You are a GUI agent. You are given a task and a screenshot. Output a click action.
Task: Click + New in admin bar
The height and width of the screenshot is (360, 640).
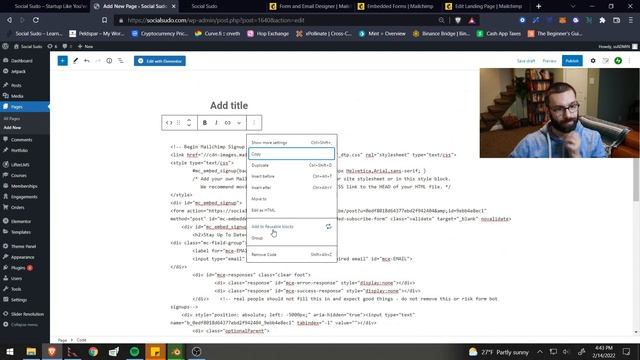[86, 46]
